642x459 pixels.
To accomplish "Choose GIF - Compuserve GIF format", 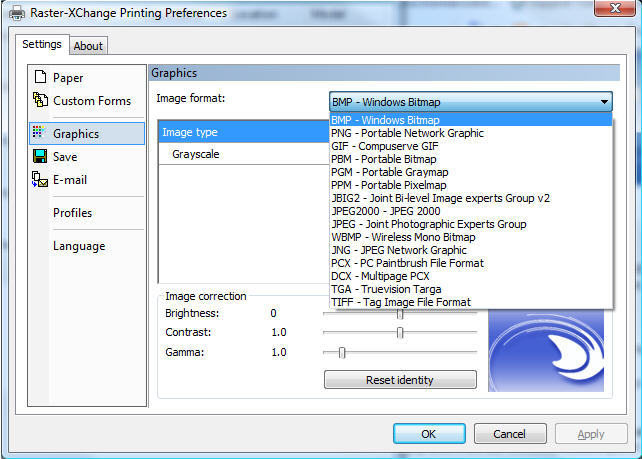I will coord(471,146).
